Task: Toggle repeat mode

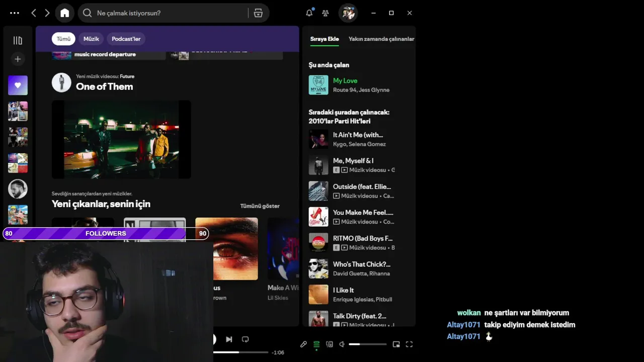Action: (246, 339)
